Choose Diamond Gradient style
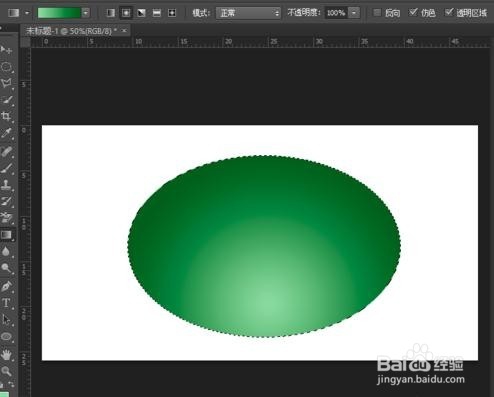The height and width of the screenshot is (397, 494). [x=172, y=13]
